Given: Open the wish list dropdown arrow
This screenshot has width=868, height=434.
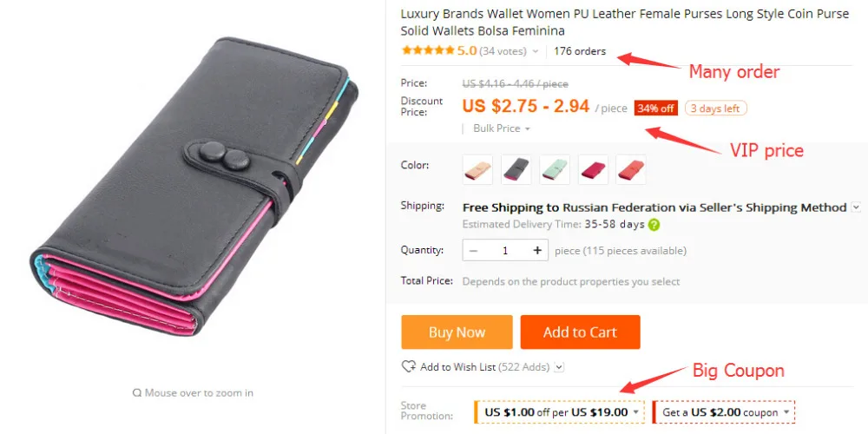Looking at the screenshot, I should click(x=559, y=367).
